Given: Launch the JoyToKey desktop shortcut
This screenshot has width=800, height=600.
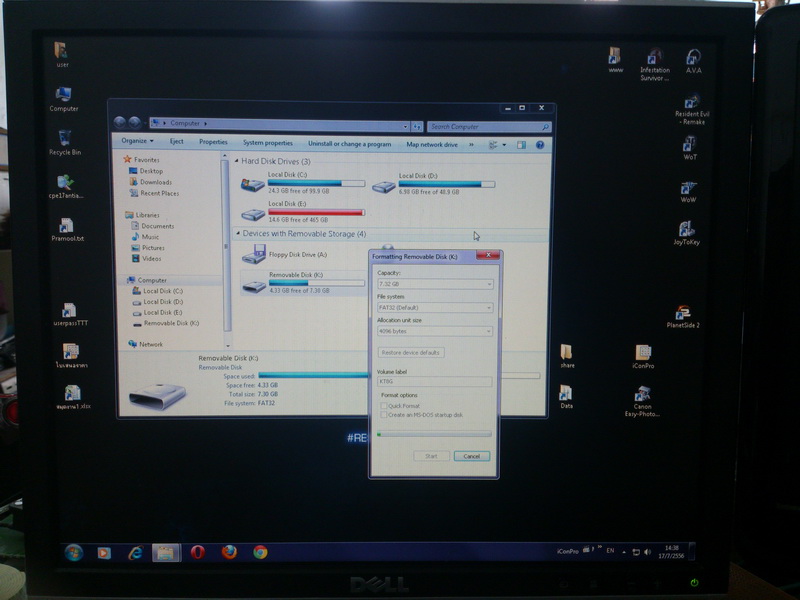Looking at the screenshot, I should tap(687, 233).
